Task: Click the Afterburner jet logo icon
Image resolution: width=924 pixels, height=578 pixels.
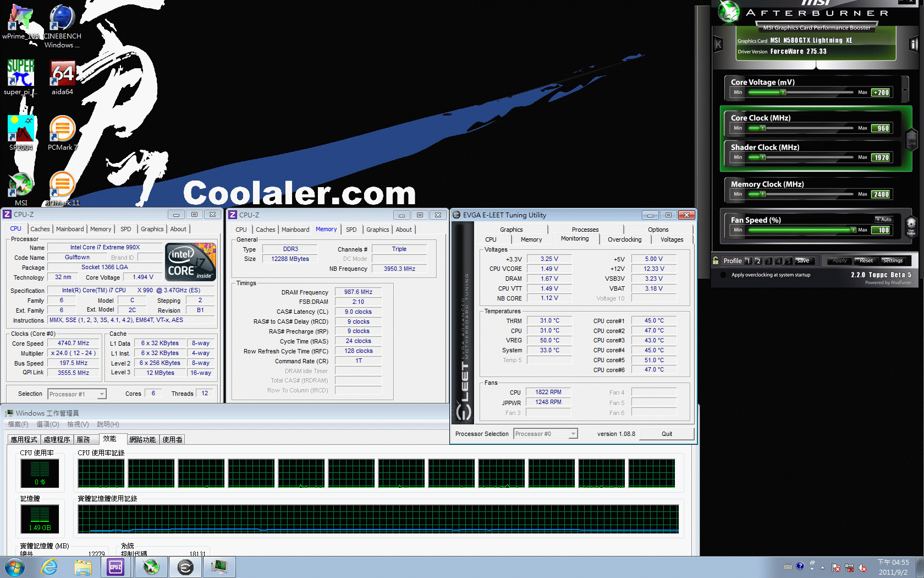Action: coord(728,12)
